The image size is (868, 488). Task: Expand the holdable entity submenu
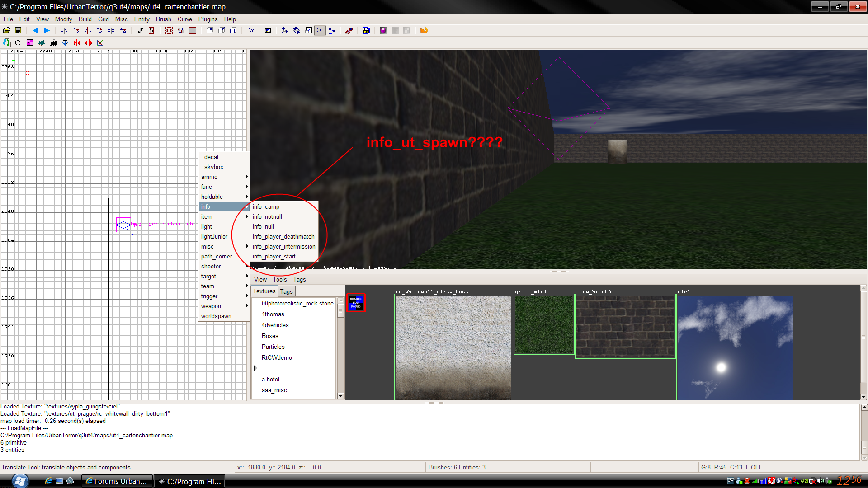[224, 197]
